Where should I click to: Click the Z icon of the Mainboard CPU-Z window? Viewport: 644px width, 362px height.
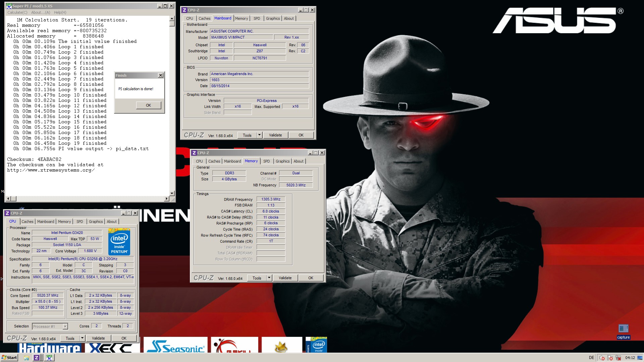tap(184, 10)
